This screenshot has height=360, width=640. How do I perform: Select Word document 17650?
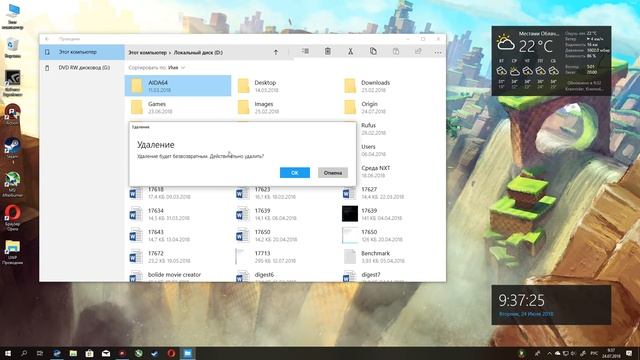[x=284, y=235]
